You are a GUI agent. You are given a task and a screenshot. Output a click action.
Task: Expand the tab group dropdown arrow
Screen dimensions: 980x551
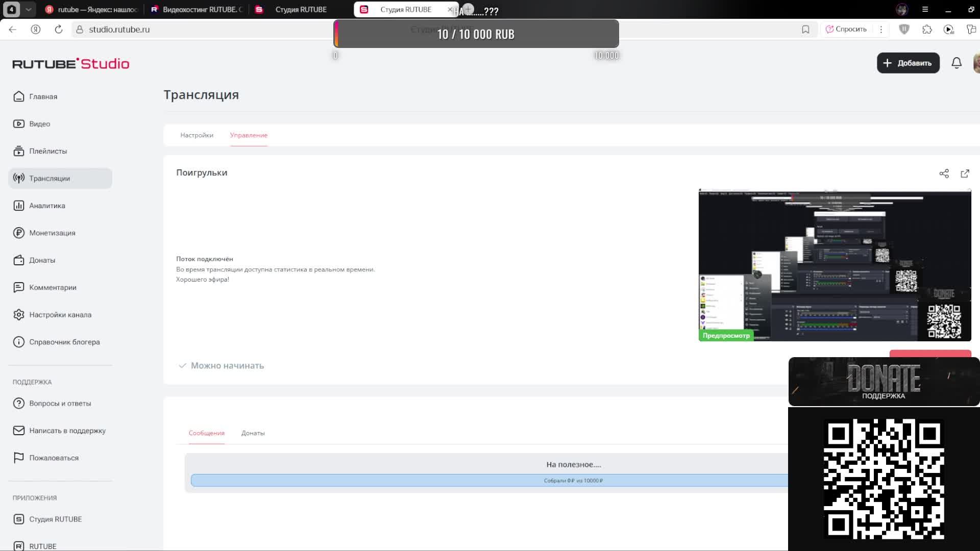pos(29,9)
